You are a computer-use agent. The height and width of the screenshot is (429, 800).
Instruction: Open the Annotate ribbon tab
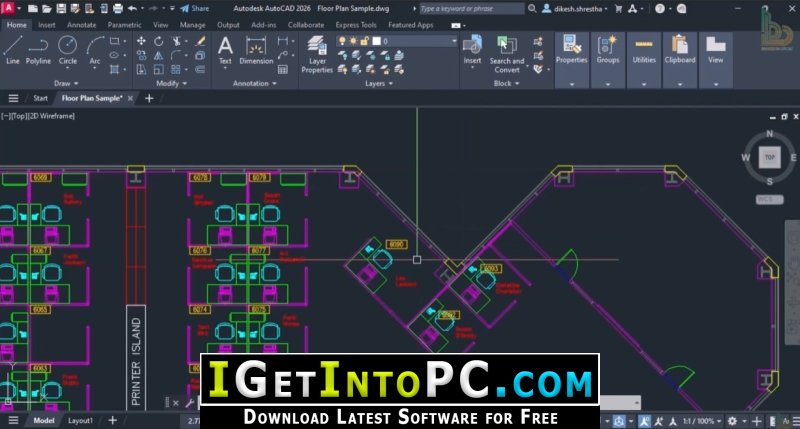[x=81, y=25]
